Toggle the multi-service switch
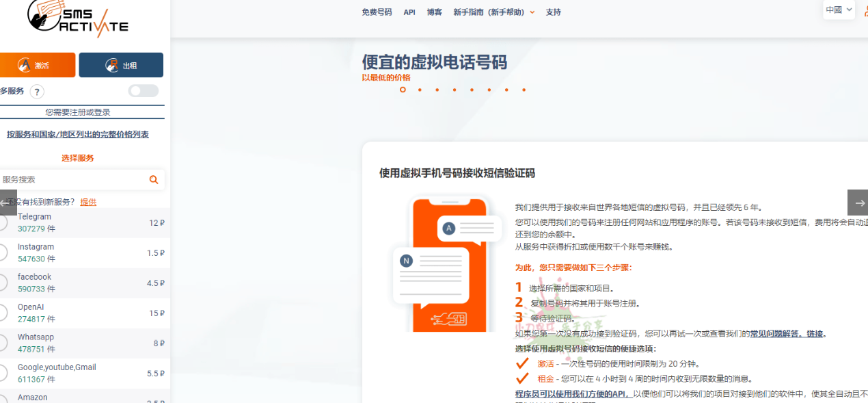The width and height of the screenshot is (868, 403). pyautogui.click(x=144, y=91)
